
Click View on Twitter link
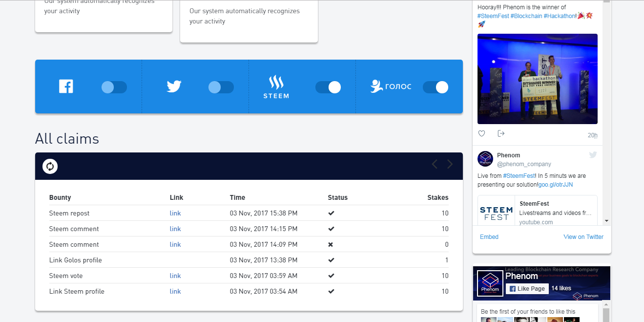[583, 237]
